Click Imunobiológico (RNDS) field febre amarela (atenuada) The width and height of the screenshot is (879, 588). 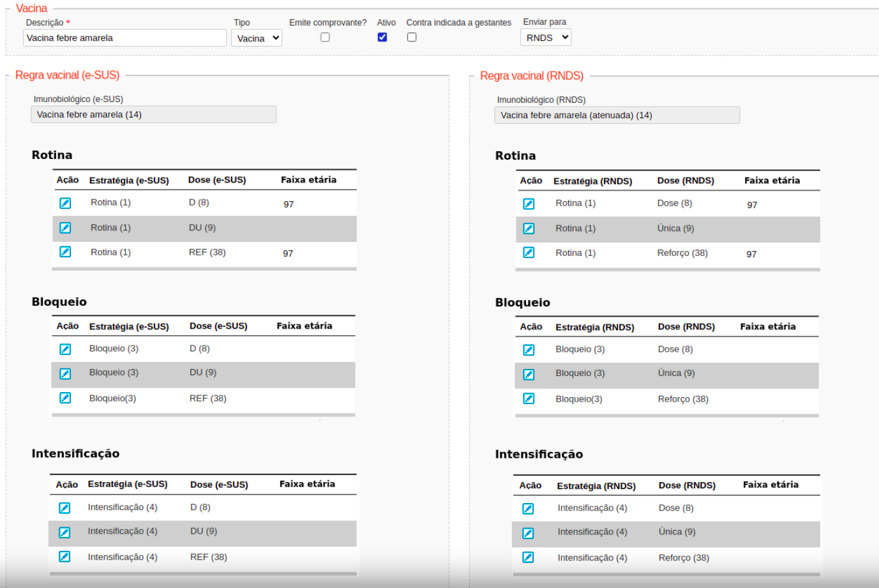(617, 115)
